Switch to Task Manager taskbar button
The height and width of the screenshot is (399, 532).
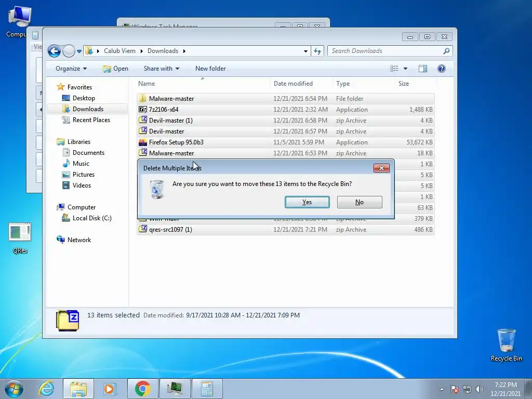point(175,389)
